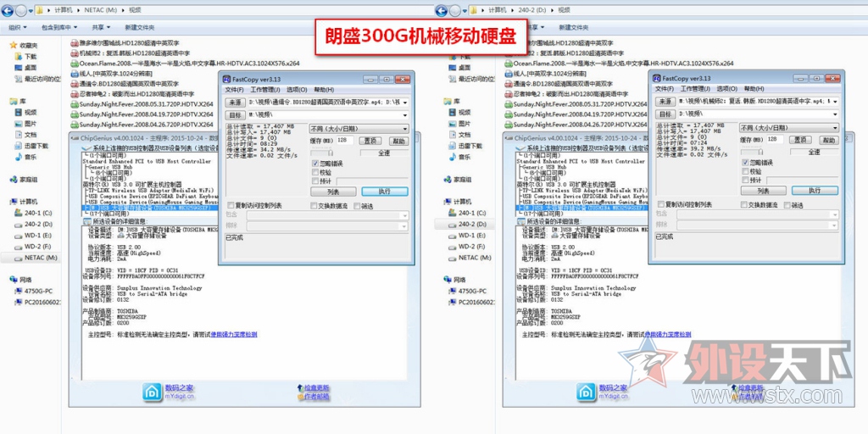Select WD-1 (E:) drive in right Explorer sidebar
868x434 pixels.
click(x=467, y=236)
